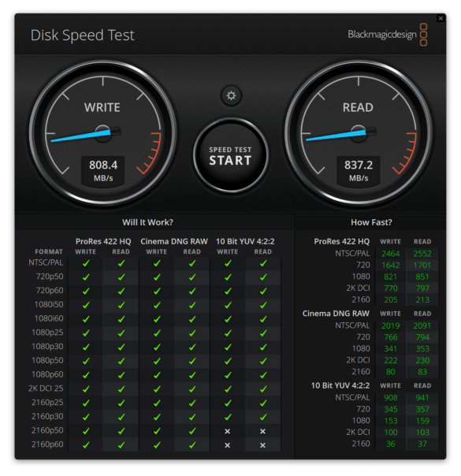This screenshot has height=476, width=461.
Task: Click ProRes 422 HQ read checkmark for 720p50 row
Action: [121, 277]
